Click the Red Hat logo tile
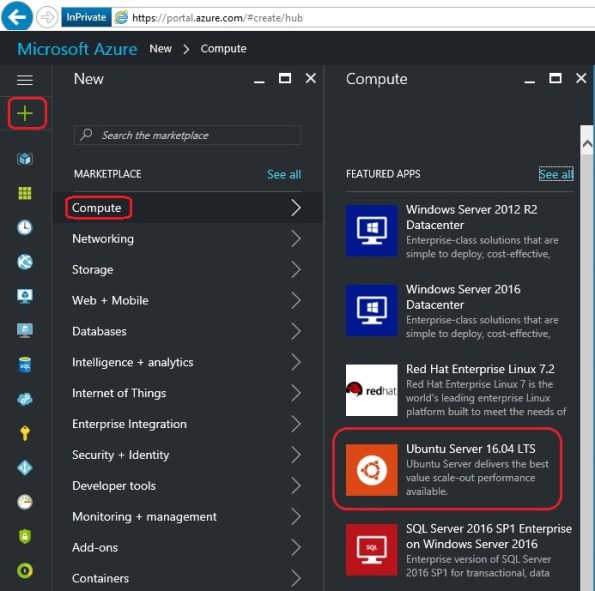The height and width of the screenshot is (591, 595). click(x=371, y=390)
